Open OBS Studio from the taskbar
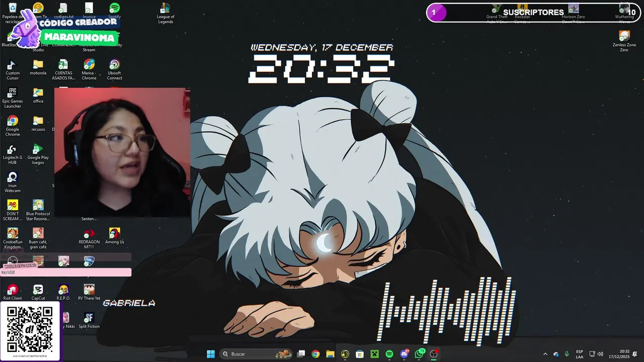 click(434, 354)
